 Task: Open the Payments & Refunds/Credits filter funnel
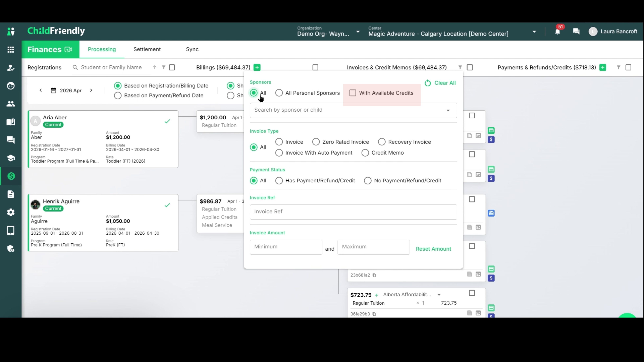coord(619,67)
